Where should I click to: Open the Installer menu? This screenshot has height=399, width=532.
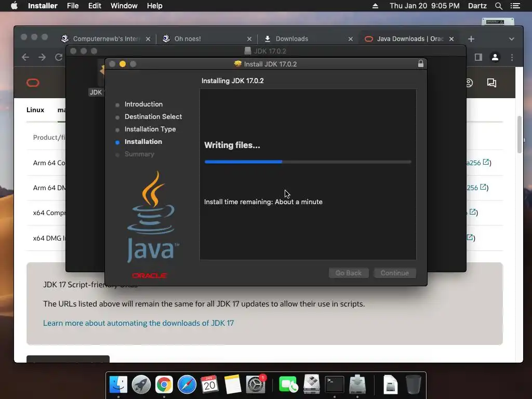(43, 6)
